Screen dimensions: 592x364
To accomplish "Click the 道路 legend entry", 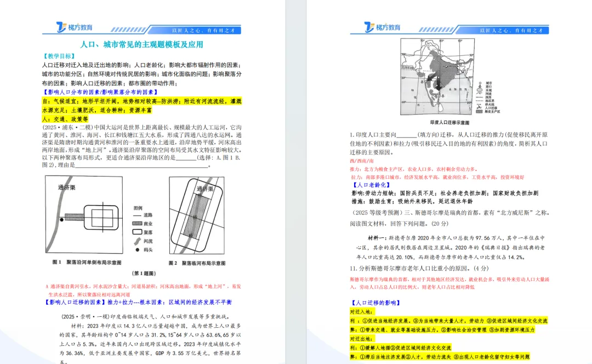I will coord(143,215).
